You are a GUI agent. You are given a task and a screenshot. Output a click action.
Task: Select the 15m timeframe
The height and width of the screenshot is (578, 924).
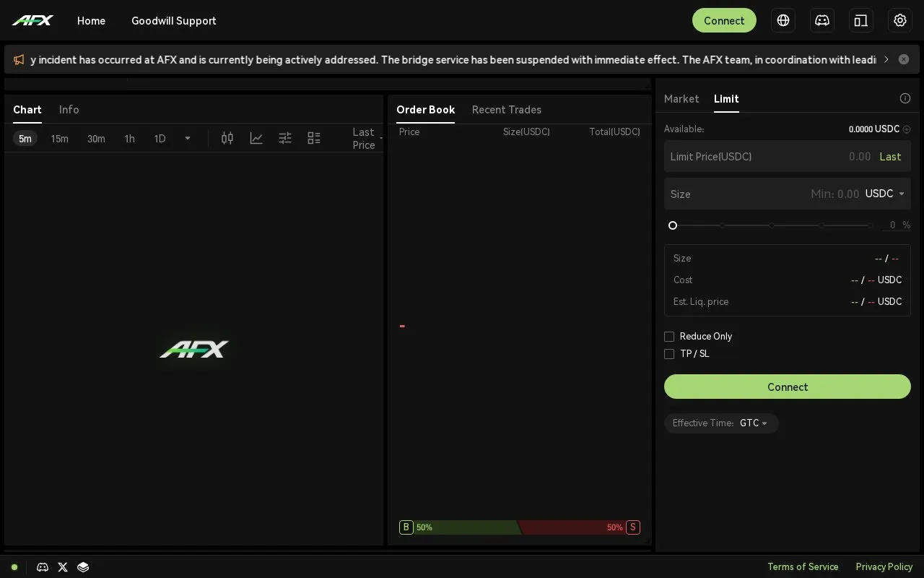[x=60, y=139]
